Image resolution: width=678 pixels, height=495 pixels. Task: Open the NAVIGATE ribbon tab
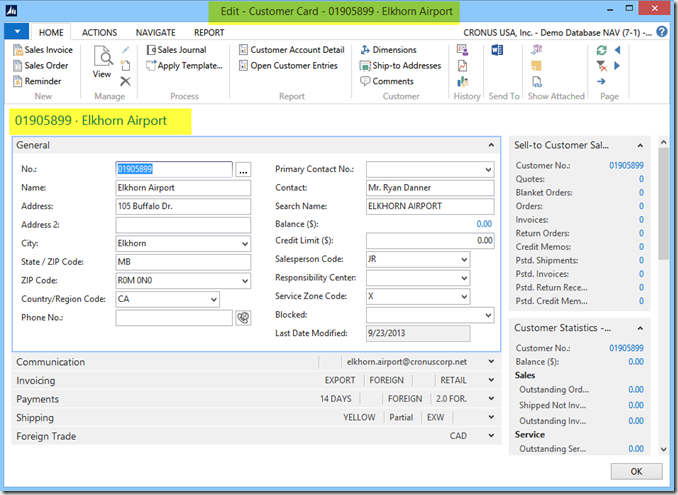click(155, 32)
